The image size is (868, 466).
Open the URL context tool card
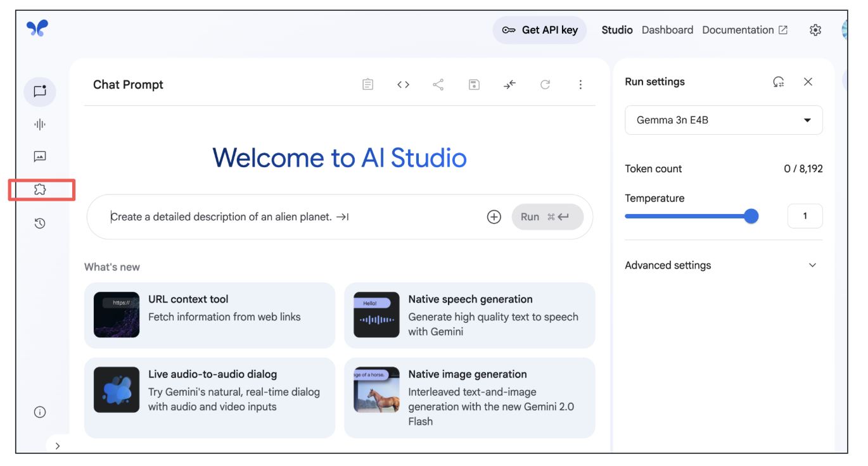[x=210, y=315]
